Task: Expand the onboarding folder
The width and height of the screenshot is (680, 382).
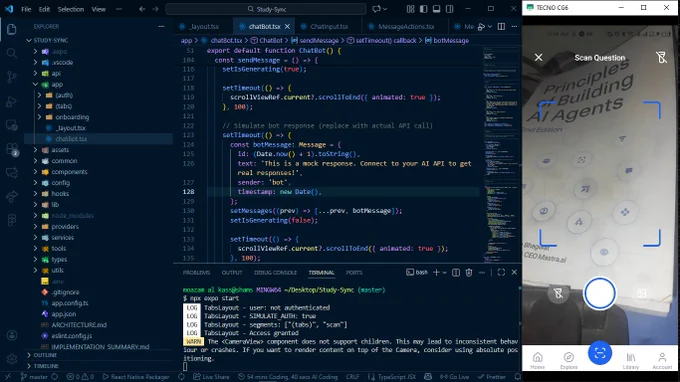Action: [72, 117]
